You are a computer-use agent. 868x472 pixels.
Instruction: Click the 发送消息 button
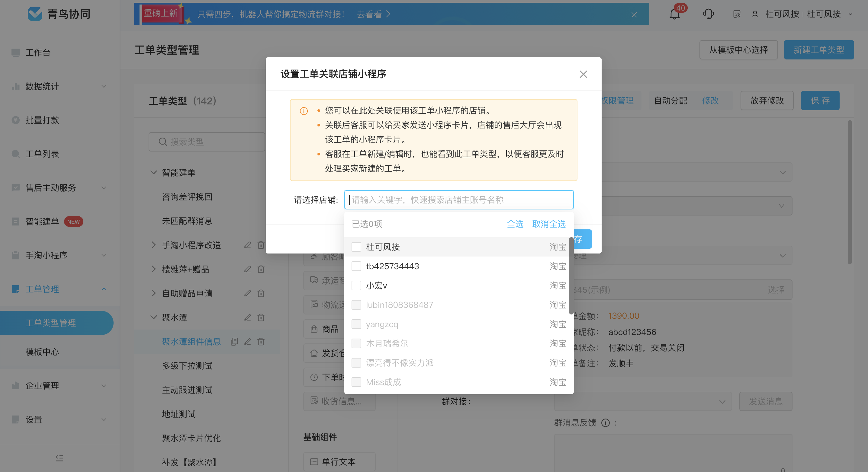[x=766, y=401]
